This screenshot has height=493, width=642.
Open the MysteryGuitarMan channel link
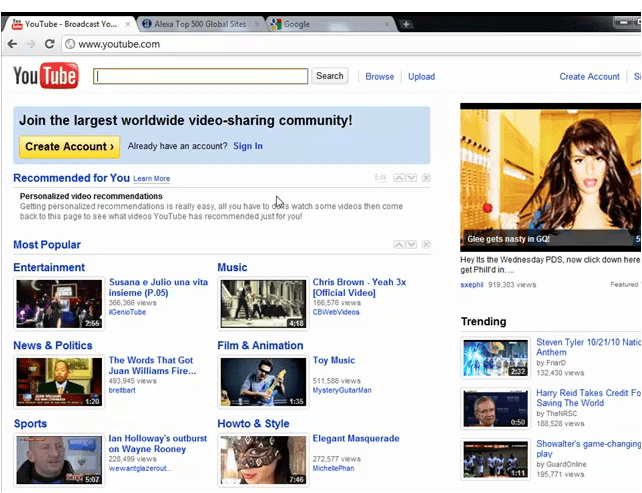342,390
